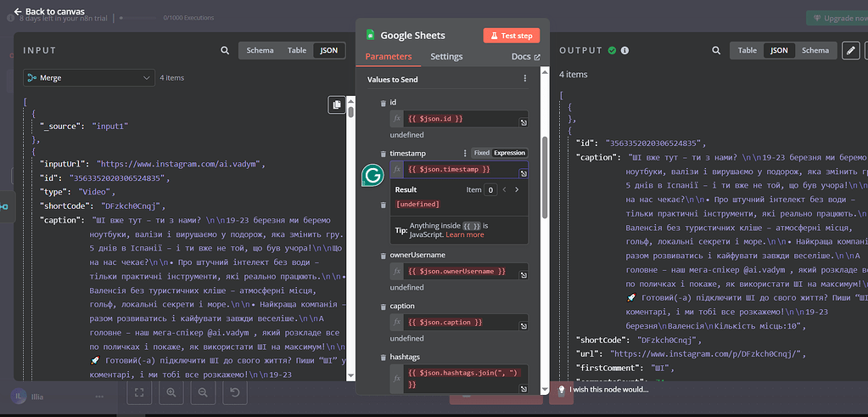This screenshot has width=868, height=417.
Task: Click the output info icon
Action: point(625,50)
